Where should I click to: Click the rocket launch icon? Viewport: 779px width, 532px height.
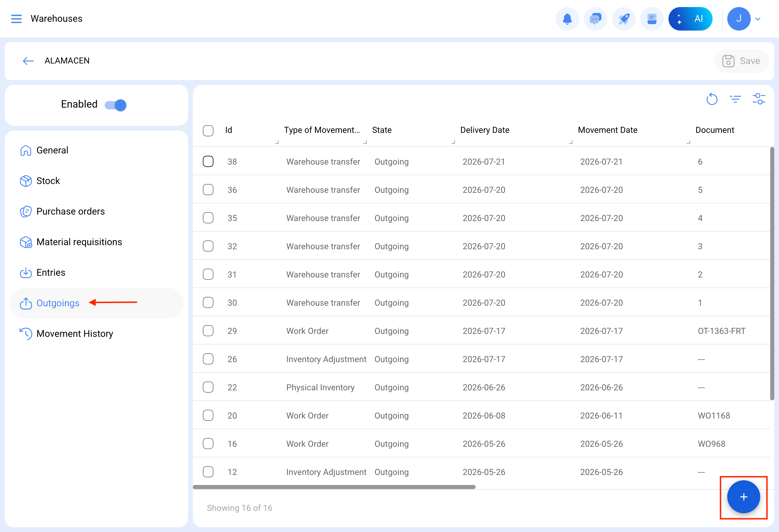point(623,19)
